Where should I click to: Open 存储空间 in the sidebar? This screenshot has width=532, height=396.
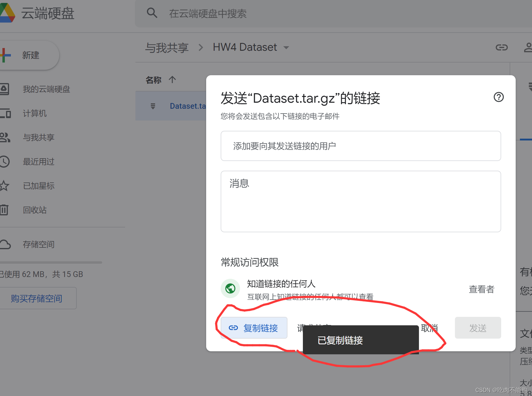tap(39, 244)
